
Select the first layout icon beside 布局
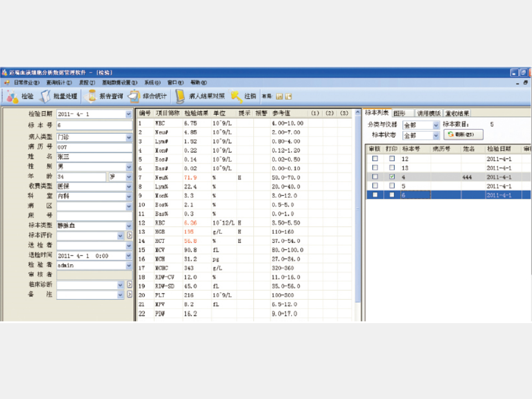(279, 96)
